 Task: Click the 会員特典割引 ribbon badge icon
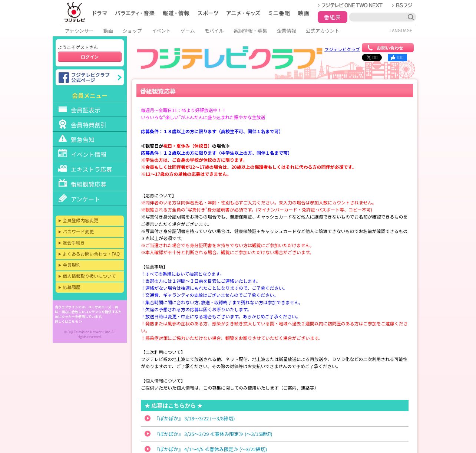pos(63,124)
